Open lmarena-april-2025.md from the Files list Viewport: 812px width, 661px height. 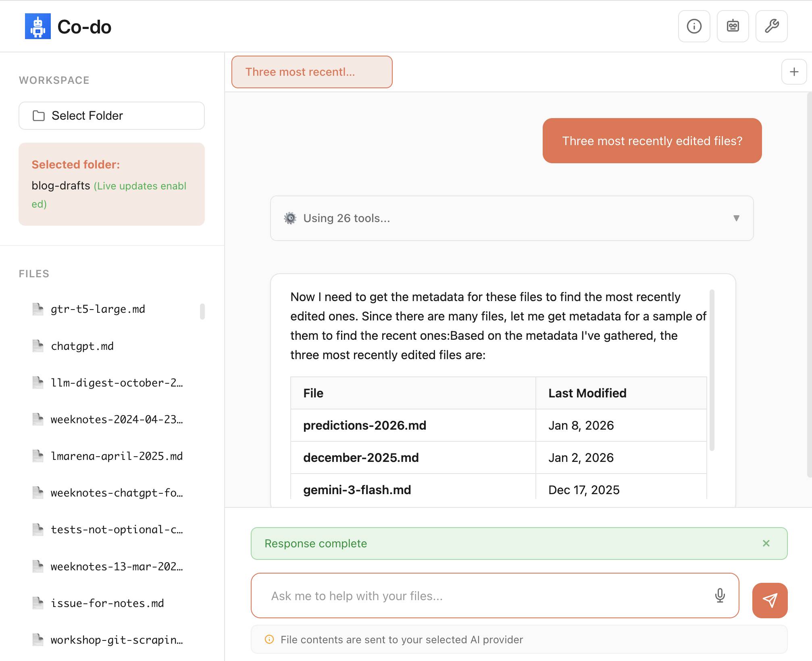pyautogui.click(x=117, y=456)
